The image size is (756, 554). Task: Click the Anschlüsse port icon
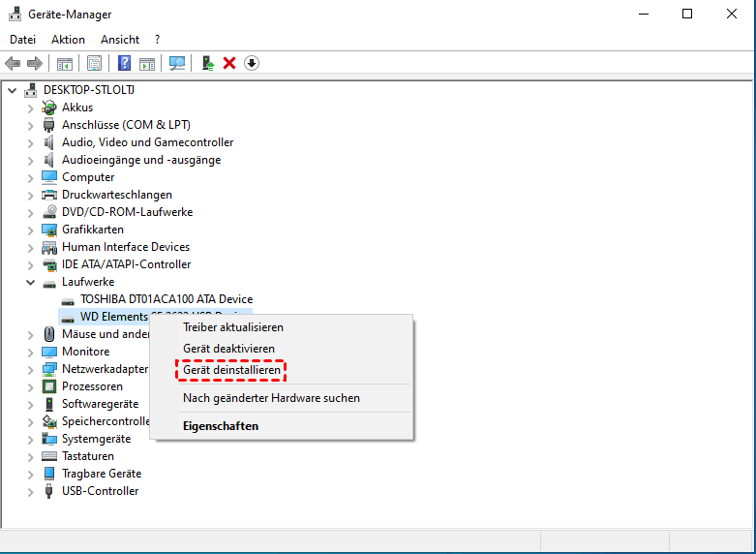coord(49,125)
